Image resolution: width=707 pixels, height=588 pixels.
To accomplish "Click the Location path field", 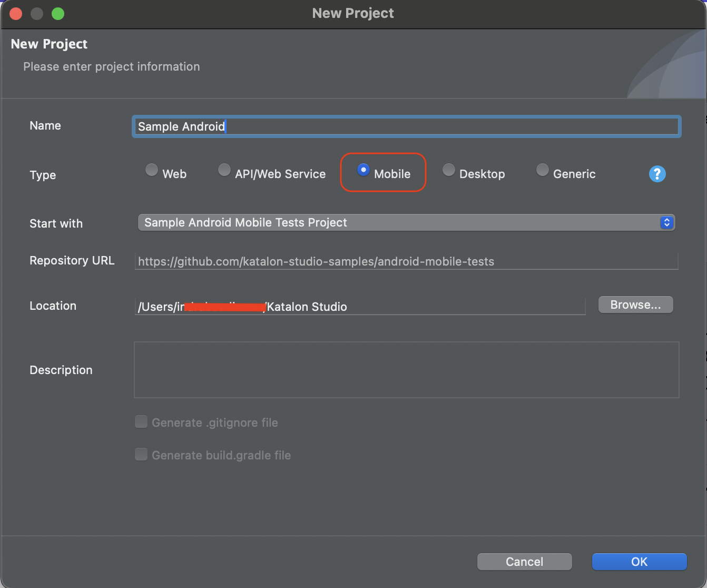I will click(x=360, y=307).
